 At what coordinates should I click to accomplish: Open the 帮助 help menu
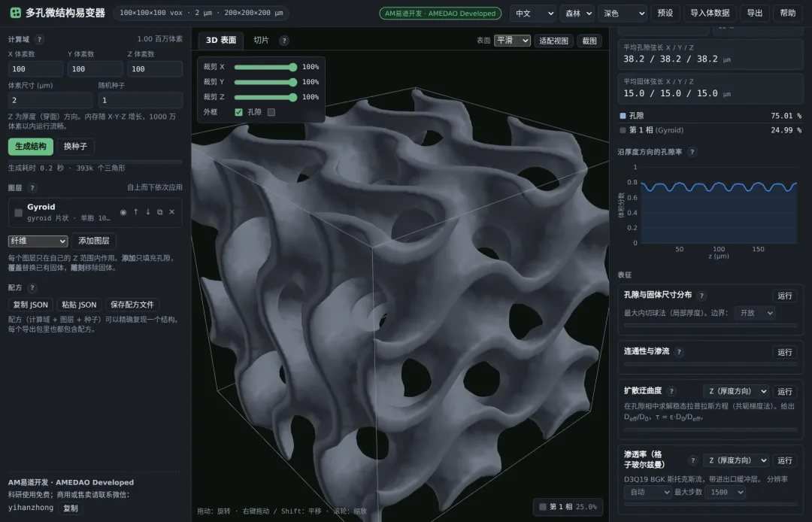click(x=788, y=14)
